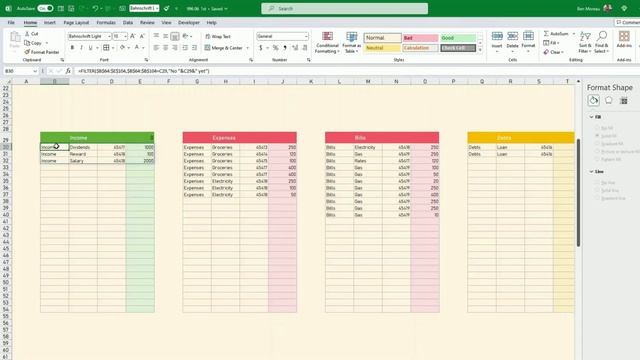Select Fill & Line tab in Format Shape
This screenshot has height=360, width=640.
tap(593, 100)
